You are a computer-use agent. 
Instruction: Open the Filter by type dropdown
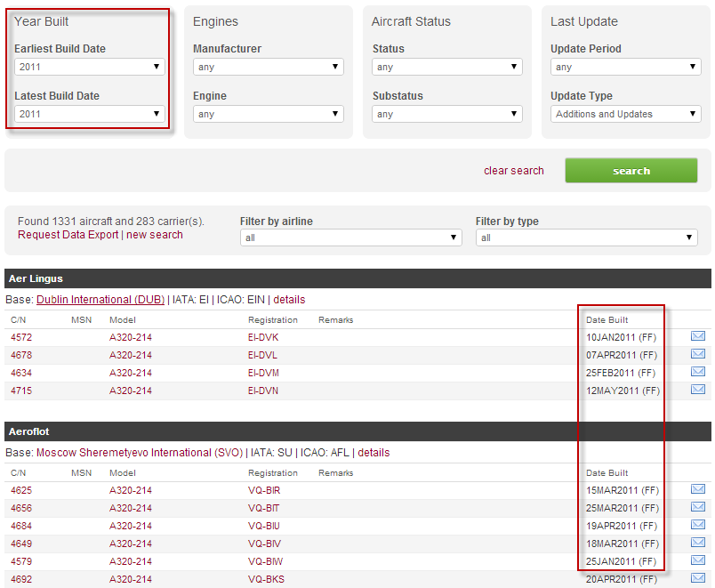click(x=586, y=238)
